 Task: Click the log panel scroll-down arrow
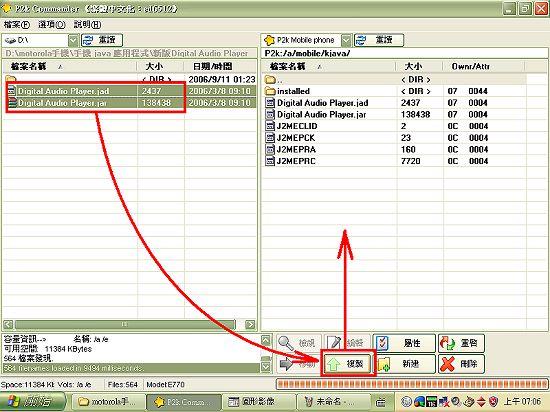tap(266, 367)
